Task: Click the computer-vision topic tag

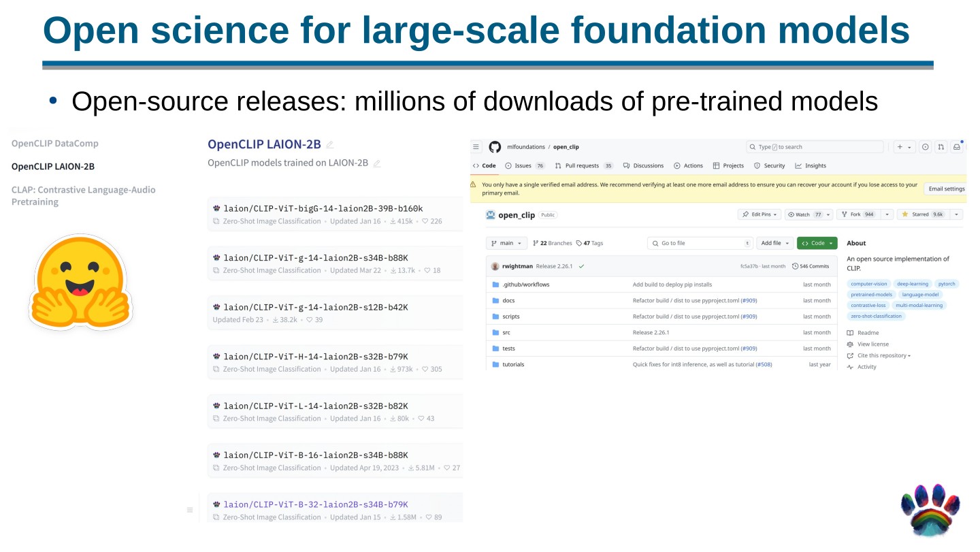Action: (x=869, y=284)
